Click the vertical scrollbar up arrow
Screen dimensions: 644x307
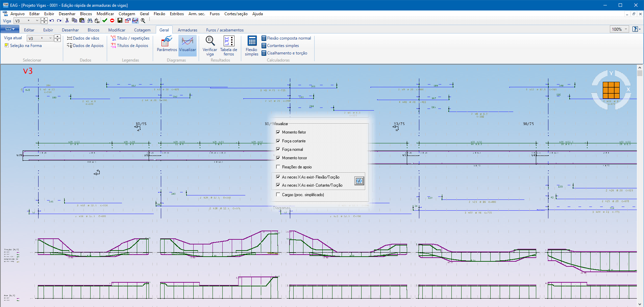click(x=640, y=67)
